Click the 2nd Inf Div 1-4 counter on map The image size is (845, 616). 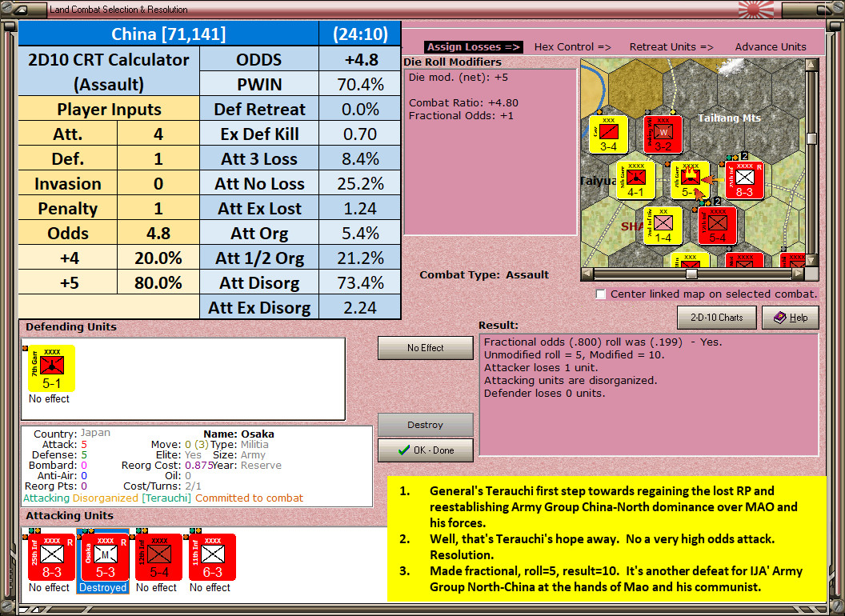click(663, 226)
